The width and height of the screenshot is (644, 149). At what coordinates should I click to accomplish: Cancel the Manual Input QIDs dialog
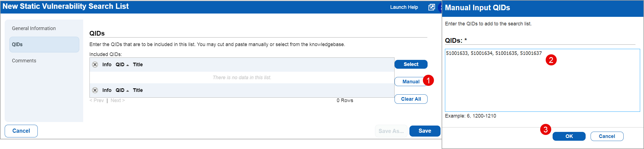607,136
